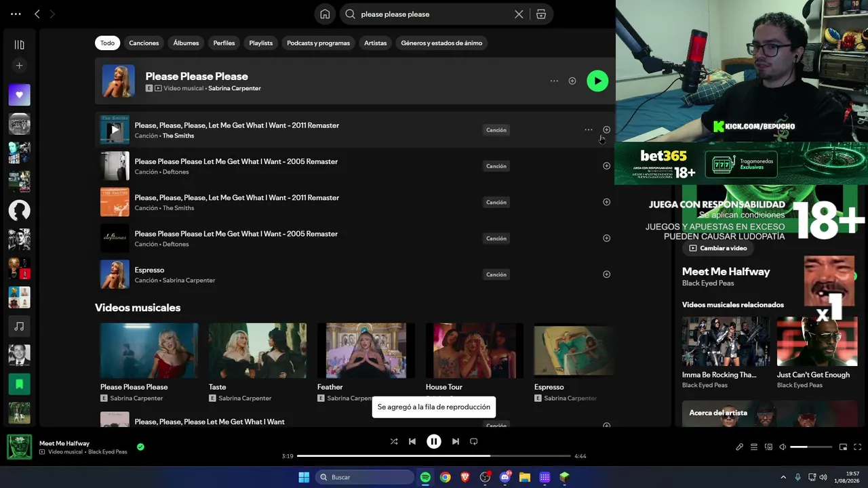The width and height of the screenshot is (868, 488).
Task: Open the green bookmark Episodes item in sidebar
Action: 19,384
